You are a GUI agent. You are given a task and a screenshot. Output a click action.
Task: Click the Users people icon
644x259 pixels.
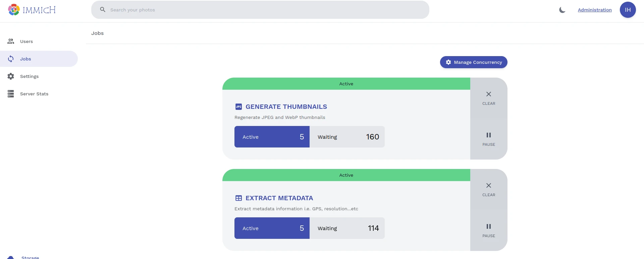[x=11, y=41]
